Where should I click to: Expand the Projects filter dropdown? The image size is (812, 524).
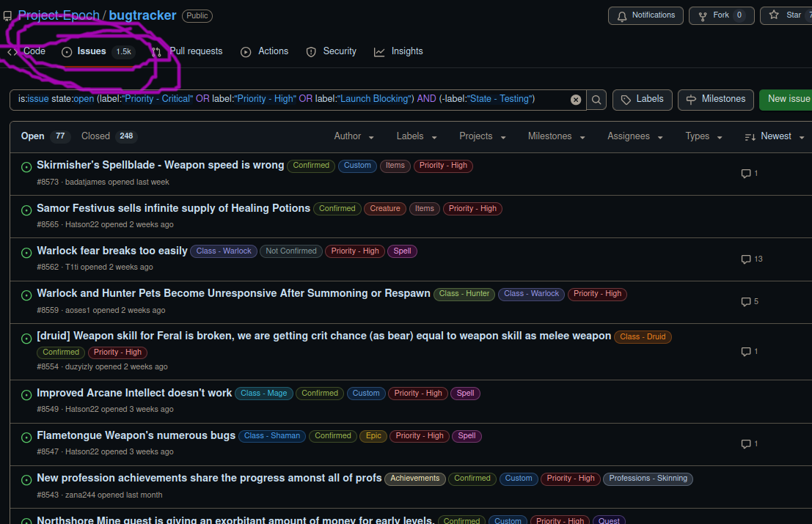(482, 136)
